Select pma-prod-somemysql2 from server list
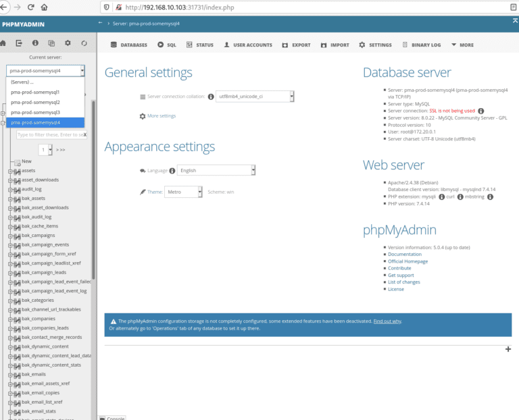The width and height of the screenshot is (519, 420). tap(45, 103)
